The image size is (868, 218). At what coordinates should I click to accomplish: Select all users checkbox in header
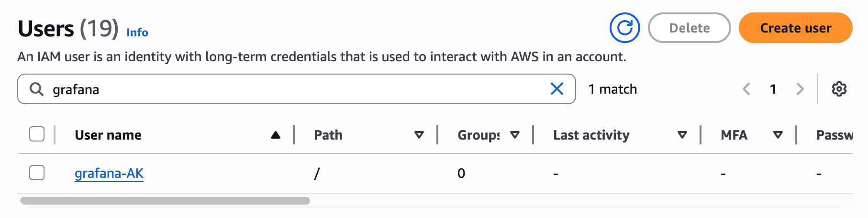pyautogui.click(x=37, y=134)
